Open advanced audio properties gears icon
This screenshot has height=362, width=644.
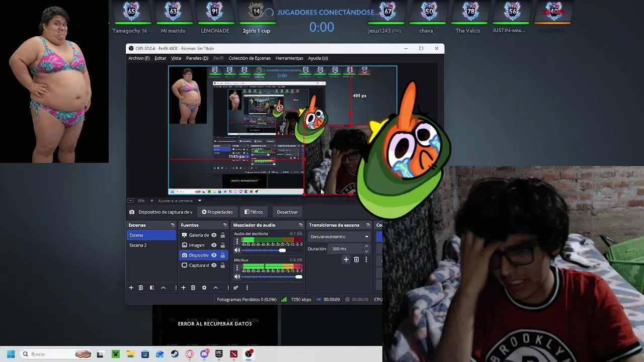pyautogui.click(x=235, y=288)
